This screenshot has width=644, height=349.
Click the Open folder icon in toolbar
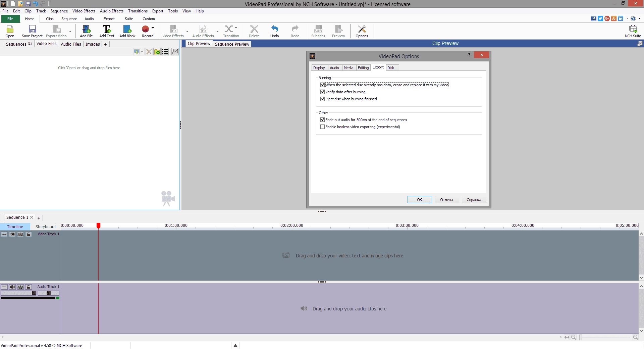click(x=10, y=29)
